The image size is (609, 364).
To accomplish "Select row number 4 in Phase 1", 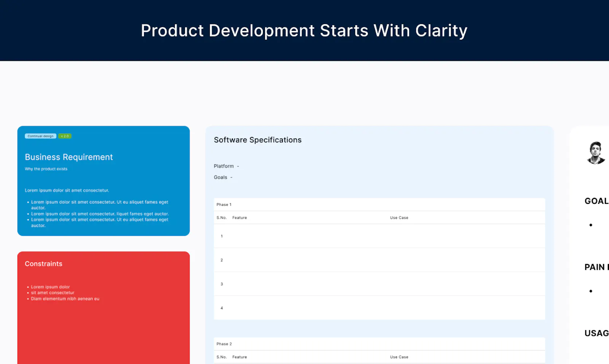I will coord(379,308).
